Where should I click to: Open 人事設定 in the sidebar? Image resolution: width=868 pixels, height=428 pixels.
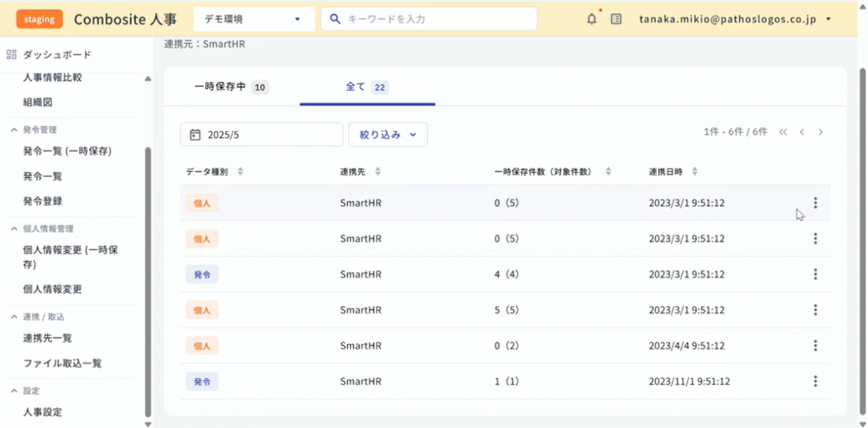click(43, 412)
